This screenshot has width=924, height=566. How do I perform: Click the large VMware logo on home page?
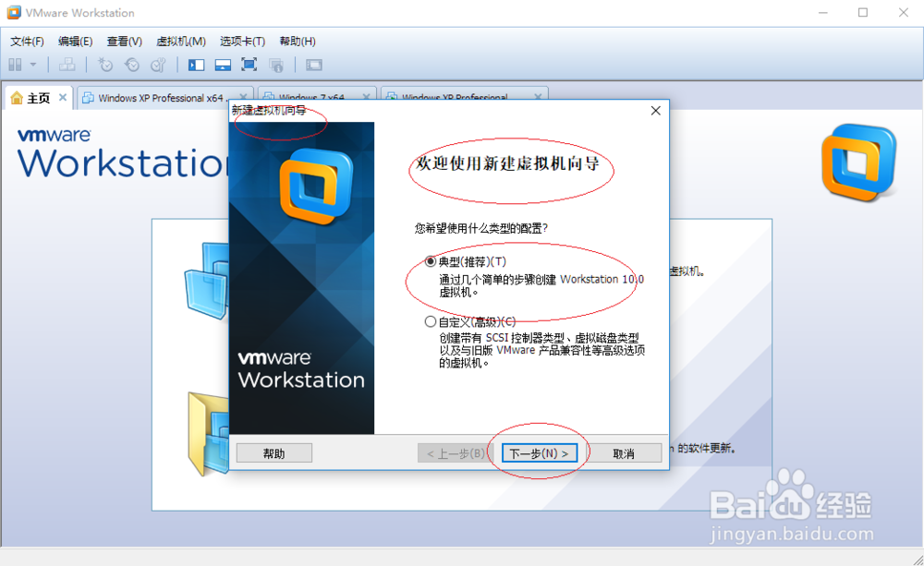859,162
